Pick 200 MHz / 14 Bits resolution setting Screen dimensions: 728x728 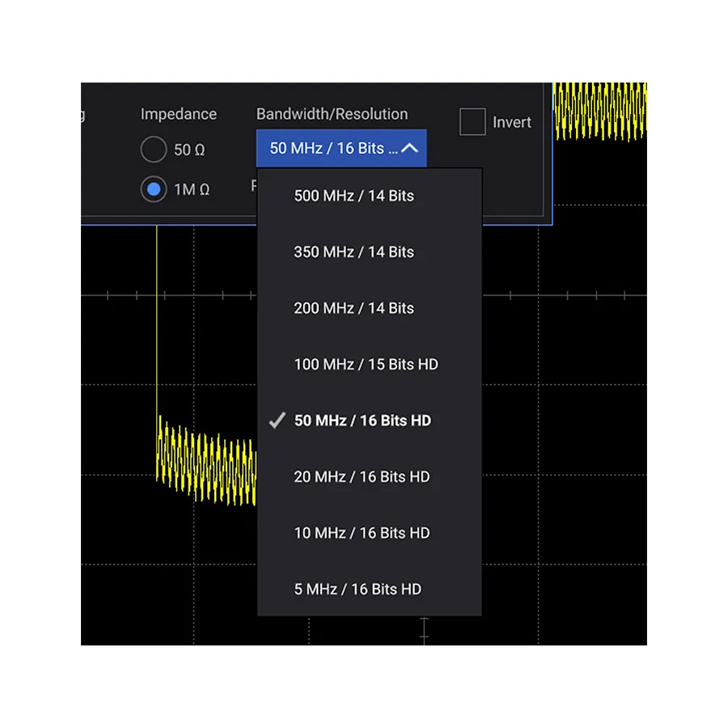point(353,308)
